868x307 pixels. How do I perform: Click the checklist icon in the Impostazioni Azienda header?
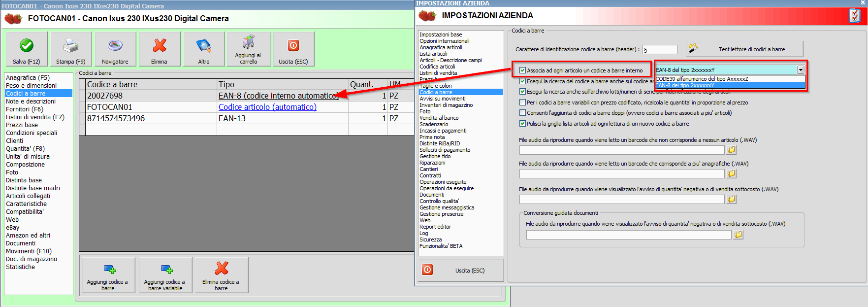(x=855, y=16)
